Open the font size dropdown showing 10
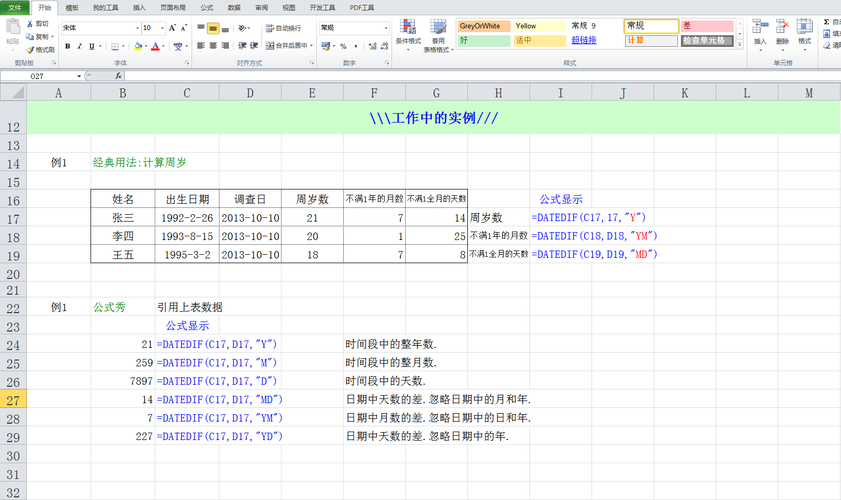Screen dimensions: 841x500 (163, 28)
